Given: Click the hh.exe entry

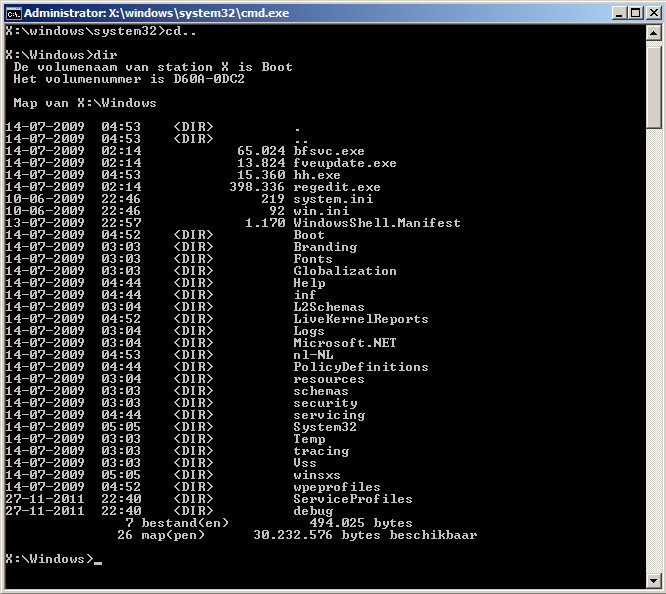Looking at the screenshot, I should point(317,175).
